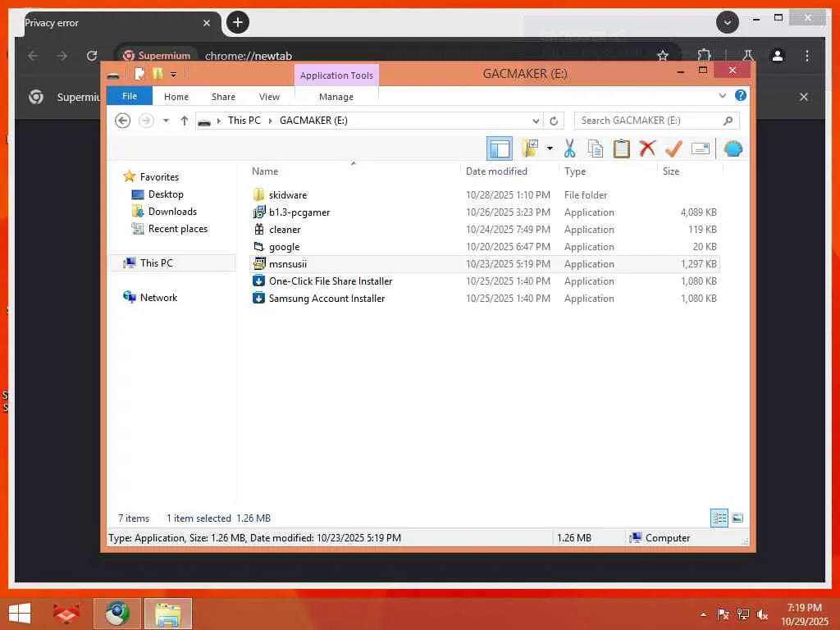840x630 pixels.
Task: Open the Windows Start button
Action: pyautogui.click(x=20, y=613)
